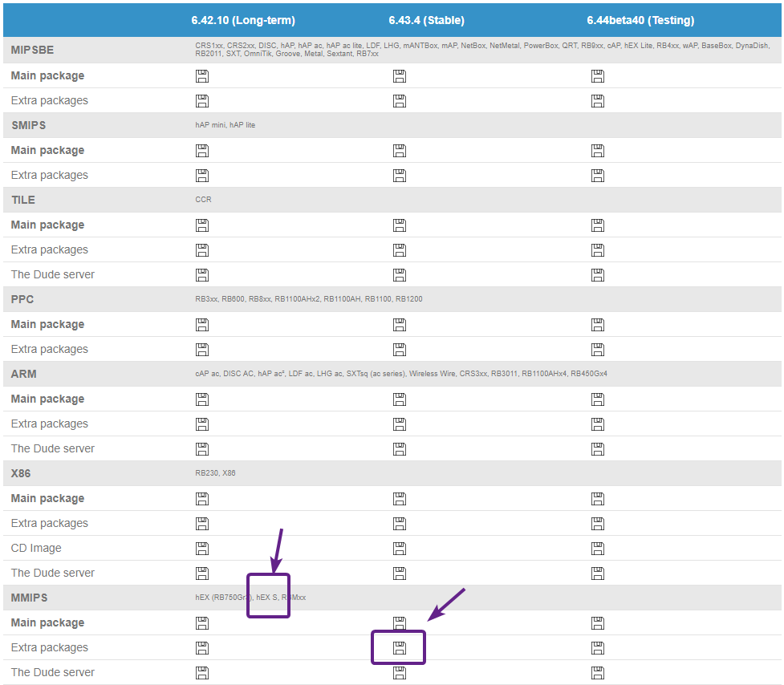Click the 6.44beta40 (Testing) column header

pos(640,20)
